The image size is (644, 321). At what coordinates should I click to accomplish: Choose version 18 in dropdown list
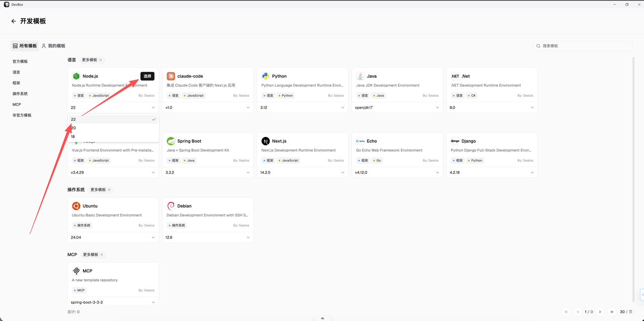(113, 136)
